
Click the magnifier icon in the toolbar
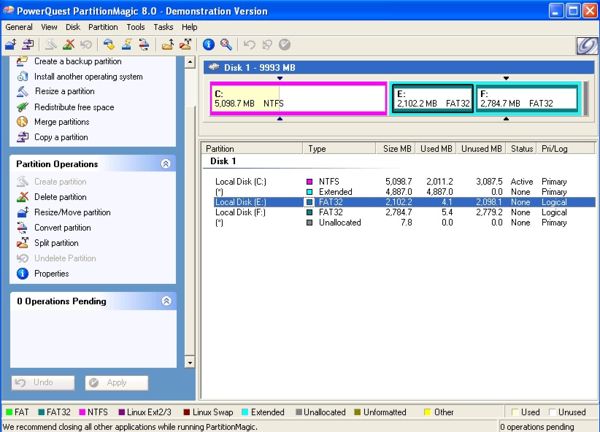coord(226,44)
